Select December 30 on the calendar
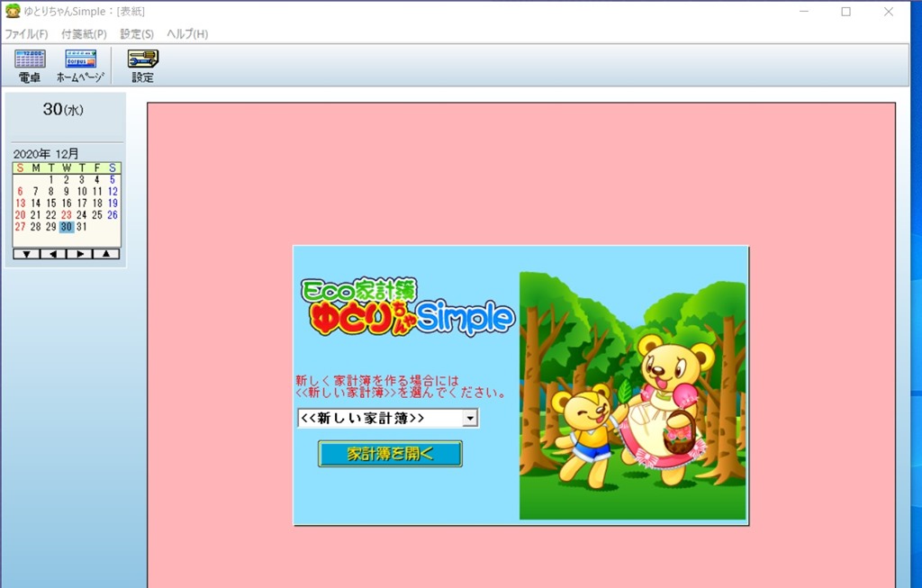The width and height of the screenshot is (922, 588). tap(67, 227)
